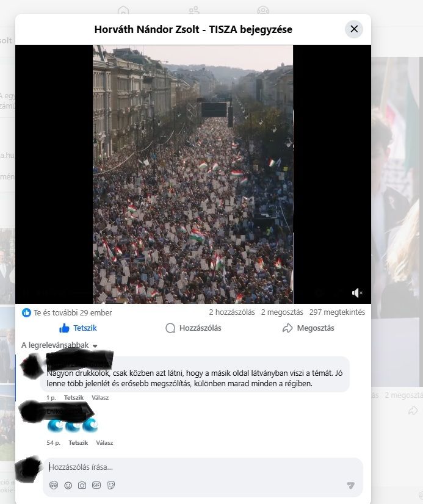The height and width of the screenshot is (504, 423).
Task: Click the blue like reaction icon beside 29 ember
Action: [x=26, y=312]
